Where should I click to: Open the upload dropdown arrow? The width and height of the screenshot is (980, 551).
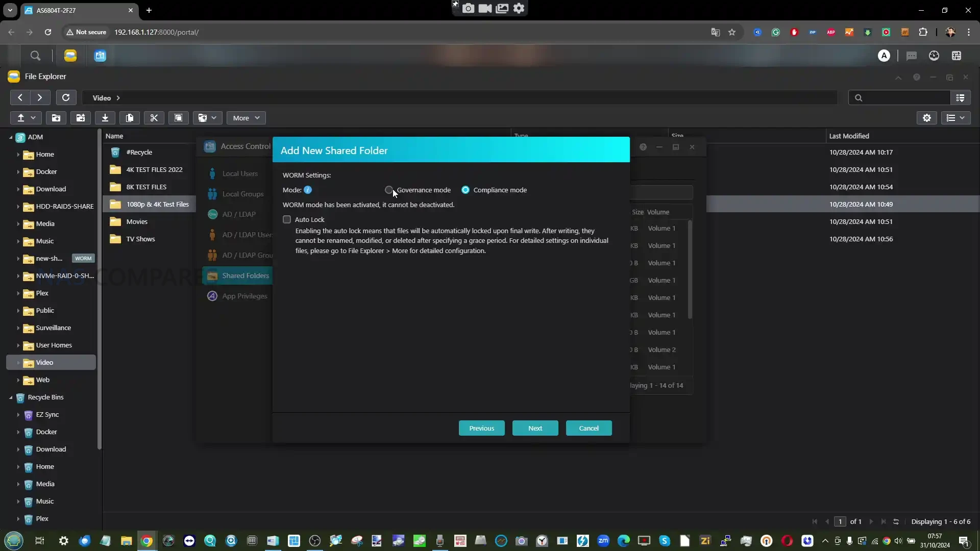33,118
